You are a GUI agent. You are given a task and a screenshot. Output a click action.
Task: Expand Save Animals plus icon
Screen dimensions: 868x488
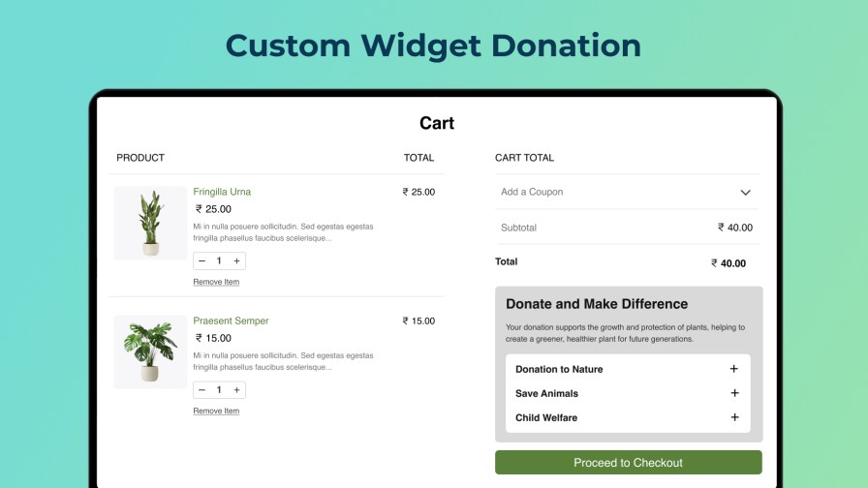(x=733, y=393)
